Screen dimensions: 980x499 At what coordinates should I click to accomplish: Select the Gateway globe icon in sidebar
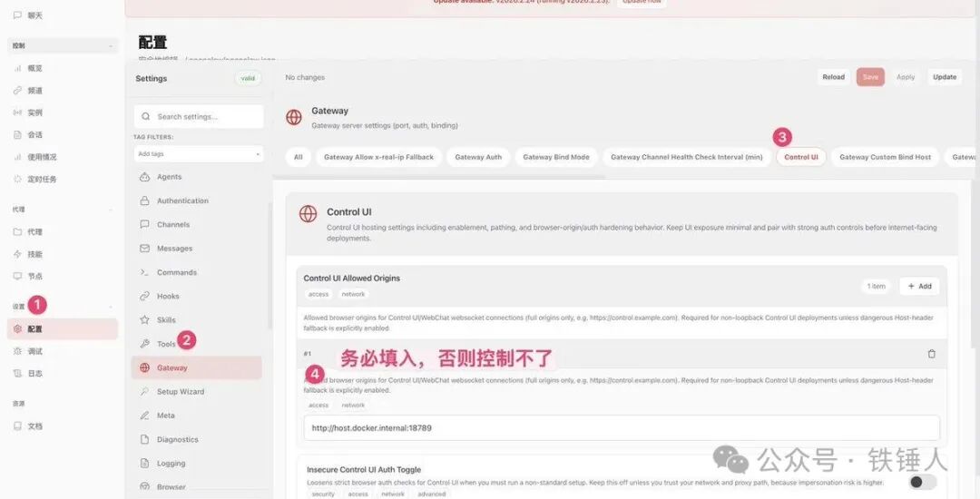coord(144,368)
